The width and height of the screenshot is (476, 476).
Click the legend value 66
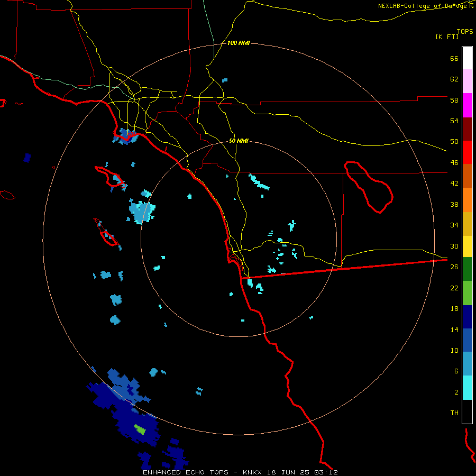[454, 59]
